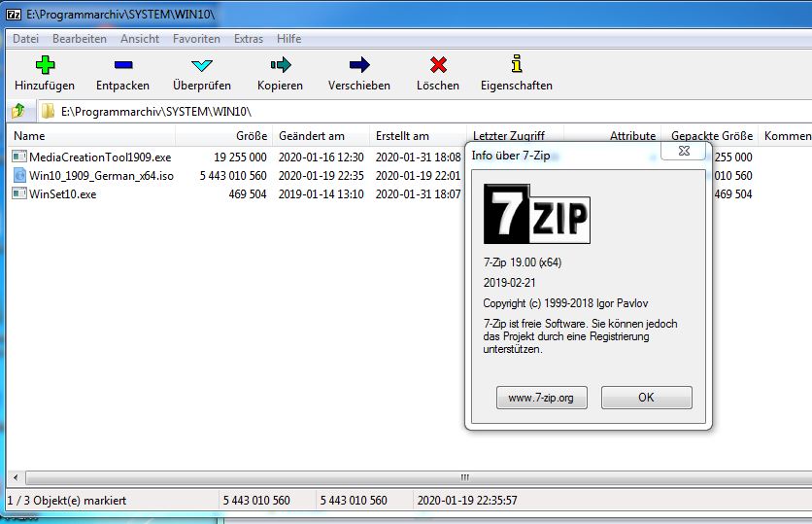Image resolution: width=812 pixels, height=524 pixels.
Task: Click the date 2019-02-21 in dialog
Action: click(510, 283)
